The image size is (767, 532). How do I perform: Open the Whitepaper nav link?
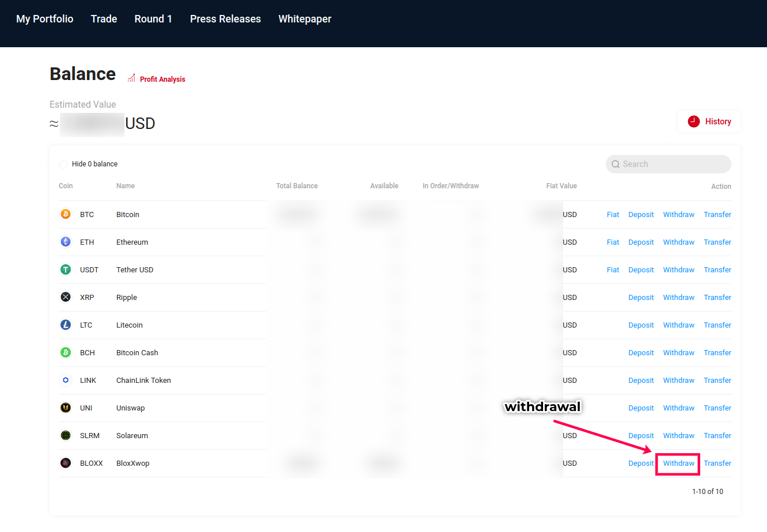click(x=305, y=19)
